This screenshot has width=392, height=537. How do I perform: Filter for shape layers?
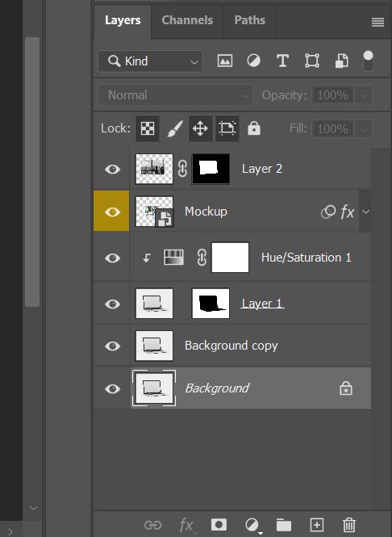[x=312, y=61]
